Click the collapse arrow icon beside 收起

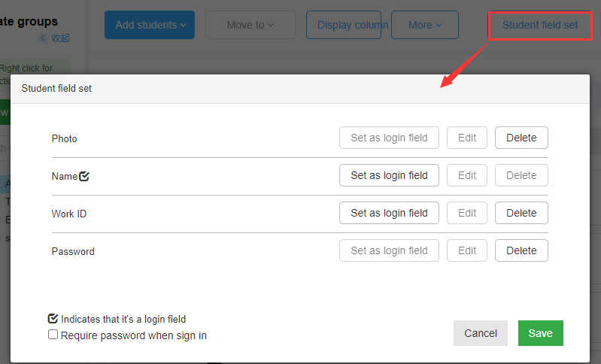click(43, 38)
